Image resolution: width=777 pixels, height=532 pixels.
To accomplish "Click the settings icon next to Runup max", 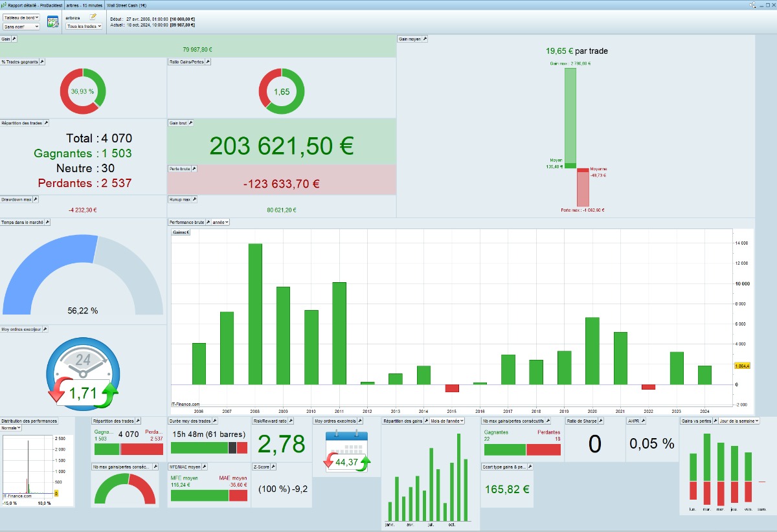I will pyautogui.click(x=194, y=199).
